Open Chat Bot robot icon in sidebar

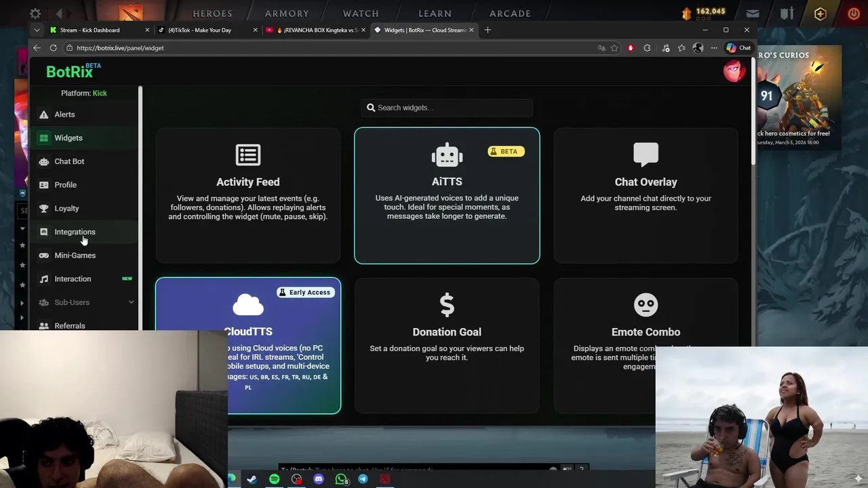pyautogui.click(x=44, y=161)
